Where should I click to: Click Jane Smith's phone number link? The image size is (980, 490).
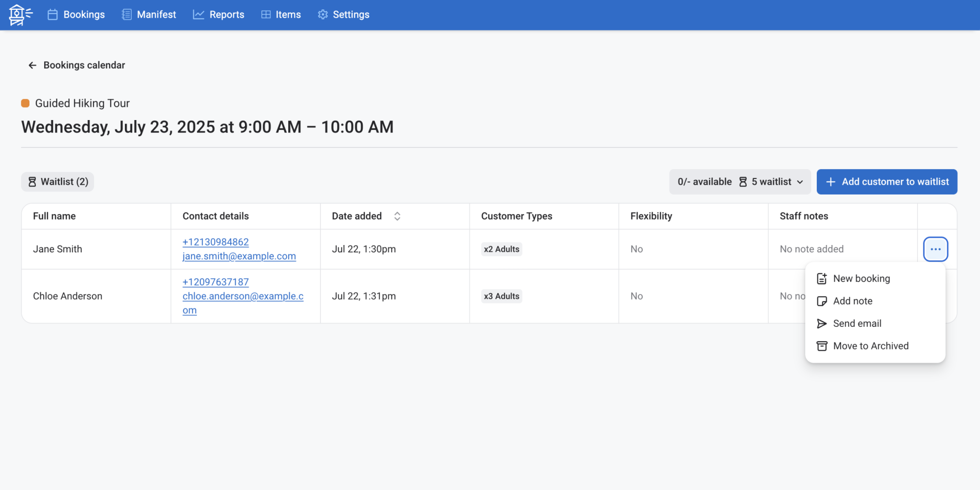(216, 242)
